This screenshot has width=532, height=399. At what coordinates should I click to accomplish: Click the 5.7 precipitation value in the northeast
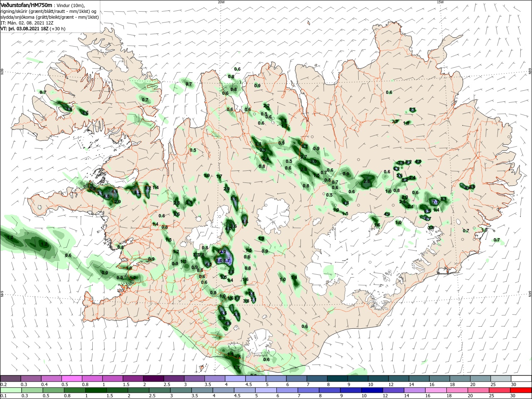pyautogui.click(x=412, y=110)
